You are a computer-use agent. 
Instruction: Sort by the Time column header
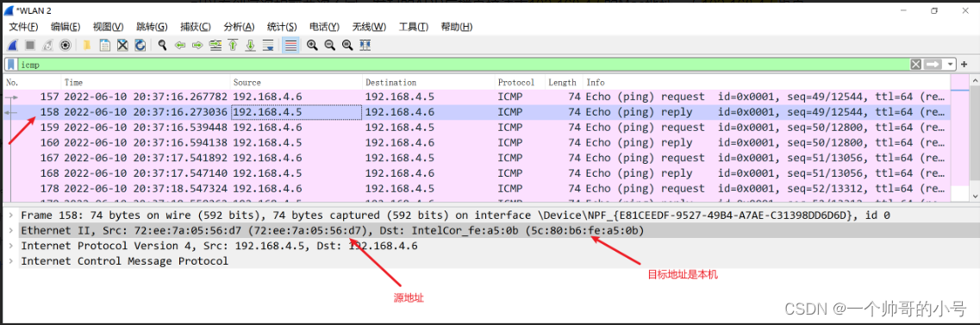point(147,83)
